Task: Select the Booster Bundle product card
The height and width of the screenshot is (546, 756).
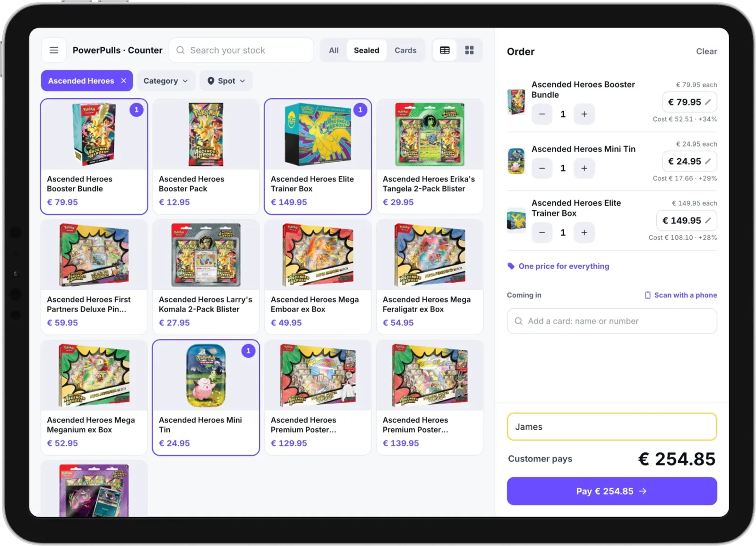Action: pyautogui.click(x=94, y=156)
